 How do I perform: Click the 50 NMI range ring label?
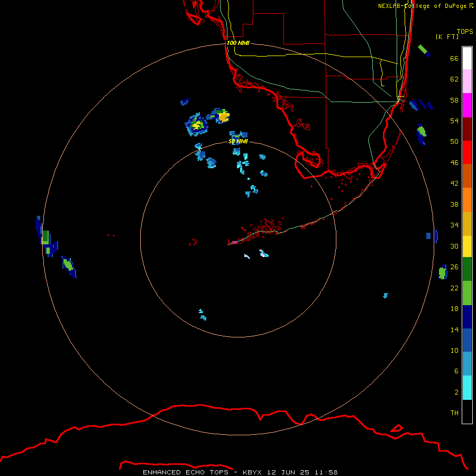pyautogui.click(x=238, y=141)
